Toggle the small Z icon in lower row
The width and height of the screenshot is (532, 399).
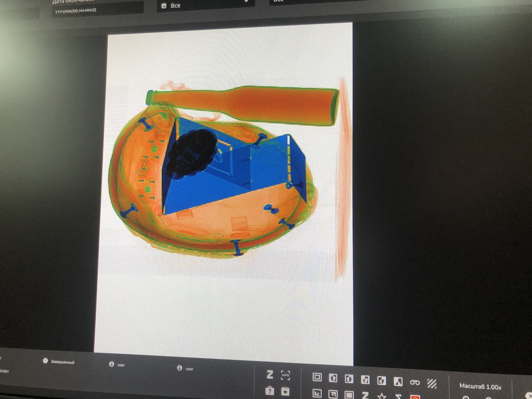pyautogui.click(x=365, y=395)
